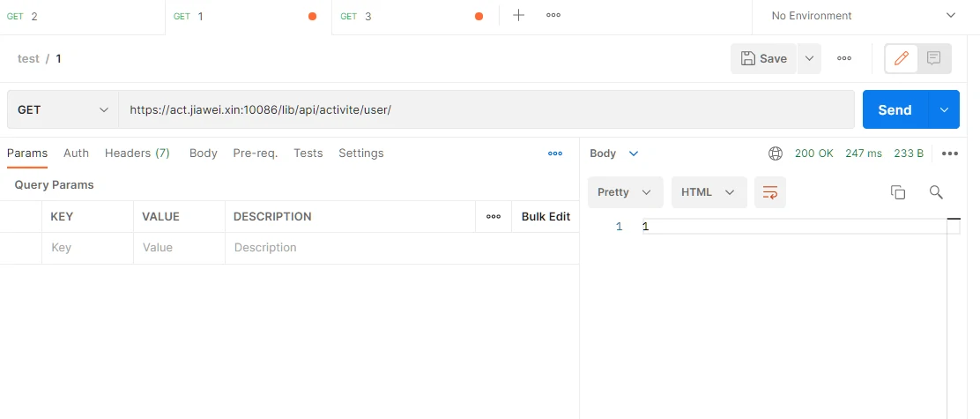Change the HTML response language dropdown
Screen dimensions: 980x419
pos(709,192)
